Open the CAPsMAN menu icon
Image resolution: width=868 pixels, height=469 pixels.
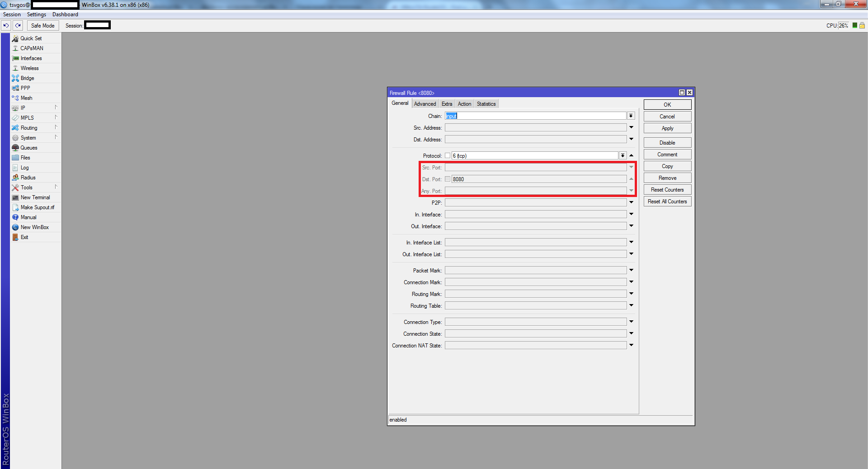pyautogui.click(x=15, y=48)
